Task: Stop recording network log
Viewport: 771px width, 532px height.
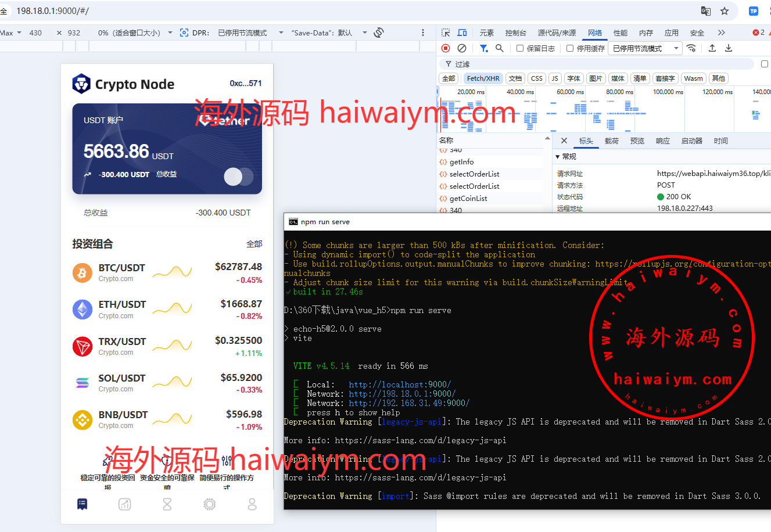Action: [x=446, y=48]
